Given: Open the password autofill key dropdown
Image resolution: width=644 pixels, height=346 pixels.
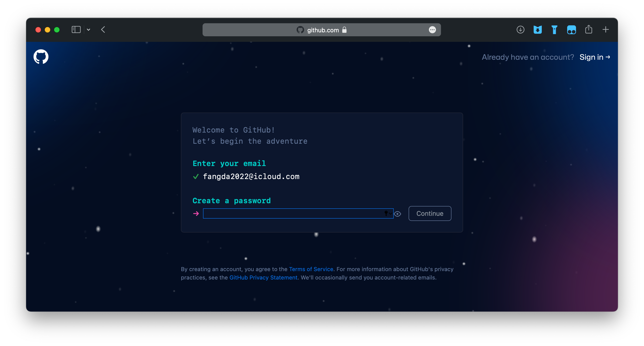Looking at the screenshot, I should pyautogui.click(x=388, y=213).
